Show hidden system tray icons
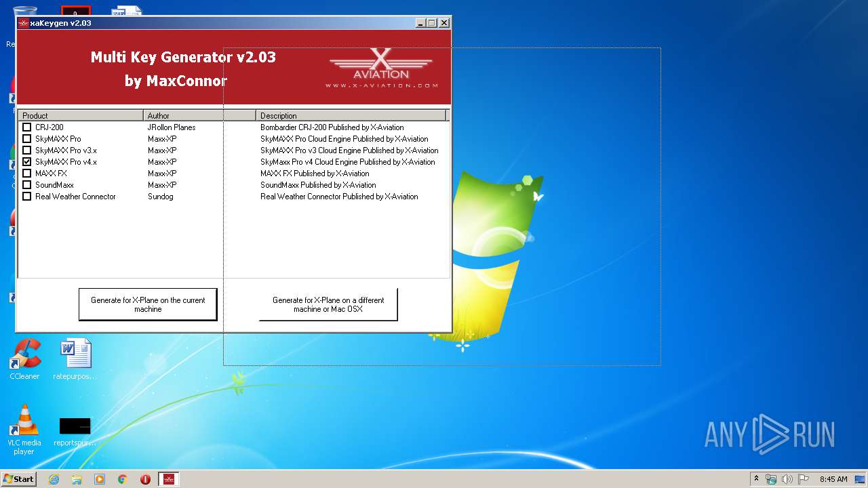 point(756,479)
